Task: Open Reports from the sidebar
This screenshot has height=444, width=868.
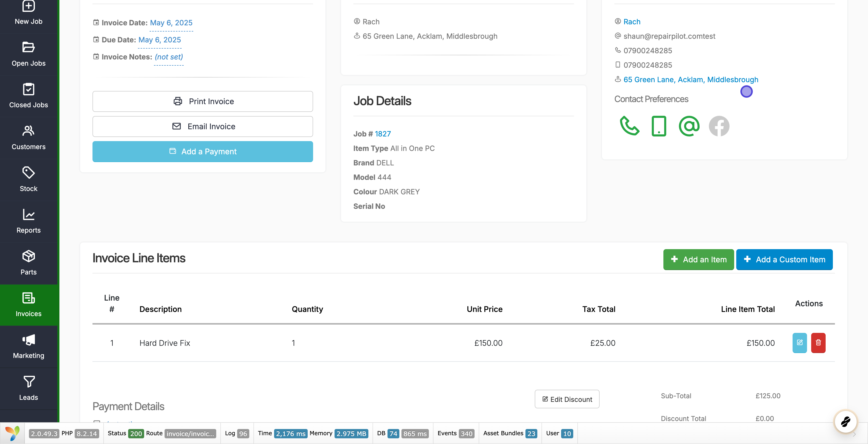Action: (29, 221)
